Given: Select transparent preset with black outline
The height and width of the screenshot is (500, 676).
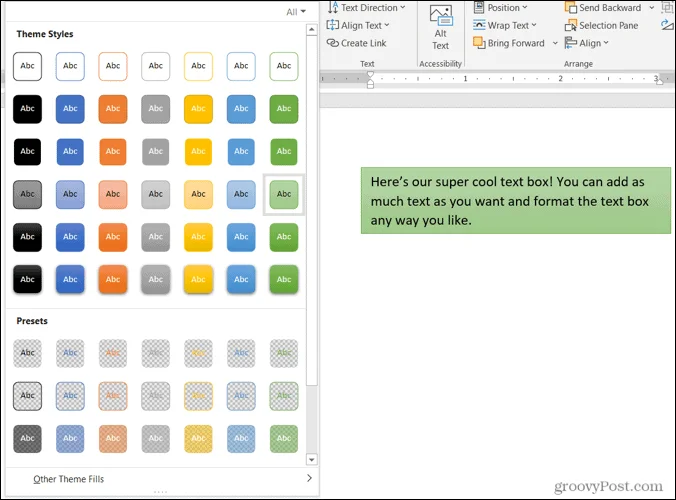Looking at the screenshot, I should [x=27, y=396].
